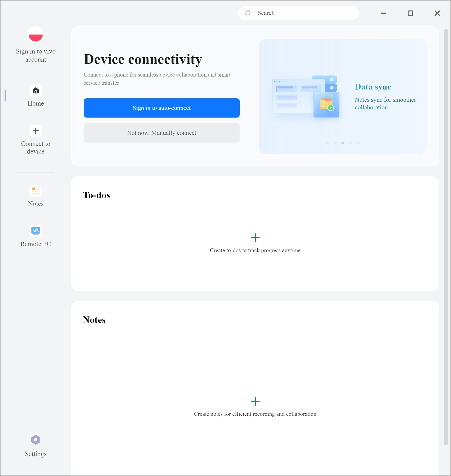Launch the Remote PC sidebar icon
This screenshot has width=451, height=476.
pos(36,231)
